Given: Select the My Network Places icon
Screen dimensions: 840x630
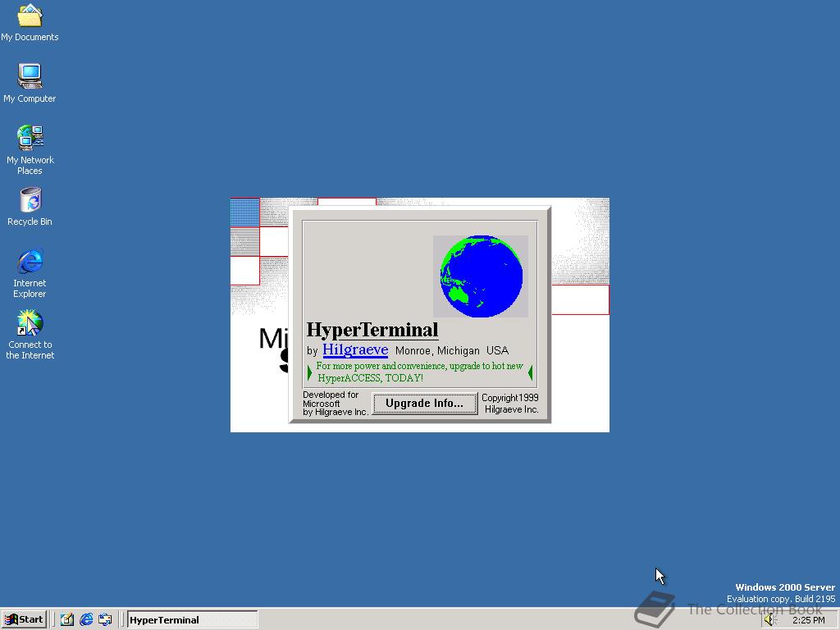Looking at the screenshot, I should (x=30, y=150).
